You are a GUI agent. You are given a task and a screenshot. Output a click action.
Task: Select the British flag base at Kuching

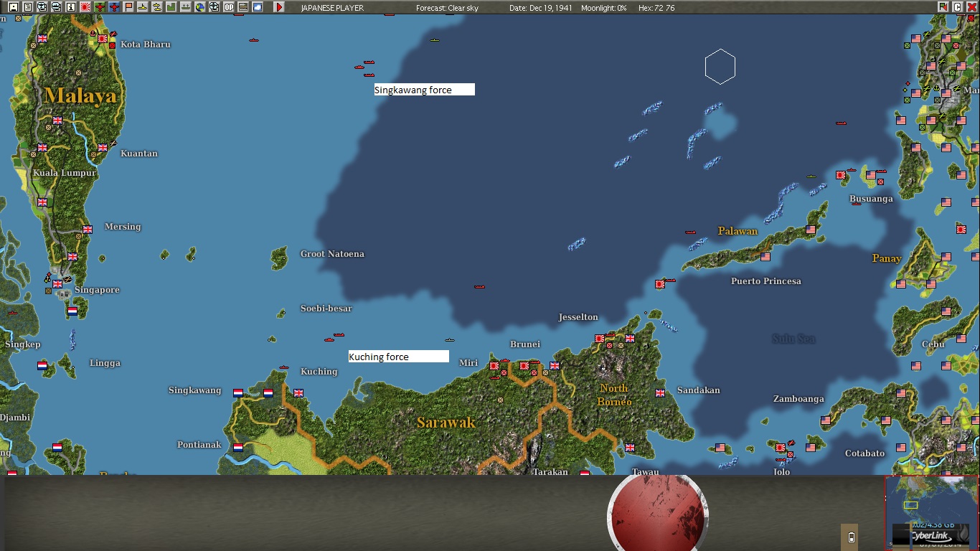298,393
